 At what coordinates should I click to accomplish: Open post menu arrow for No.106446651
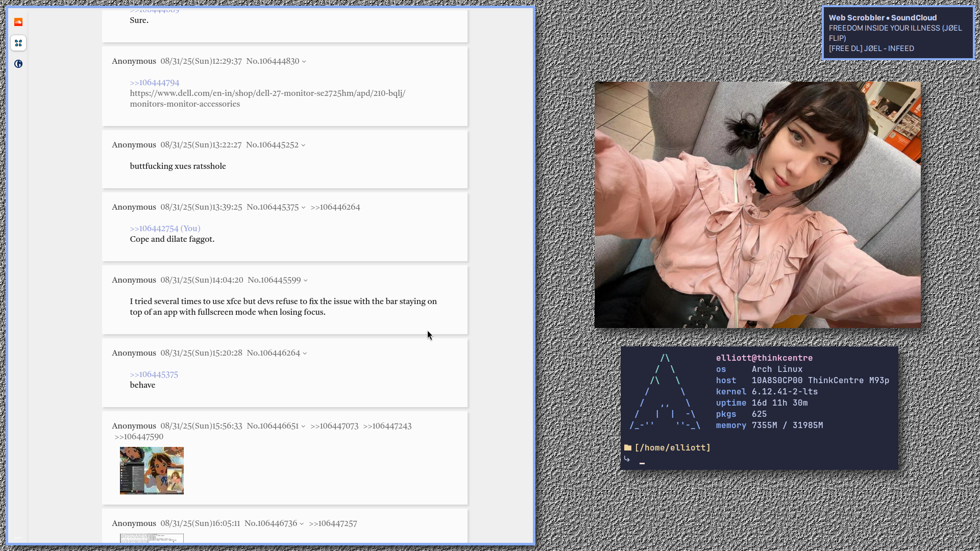coord(303,427)
